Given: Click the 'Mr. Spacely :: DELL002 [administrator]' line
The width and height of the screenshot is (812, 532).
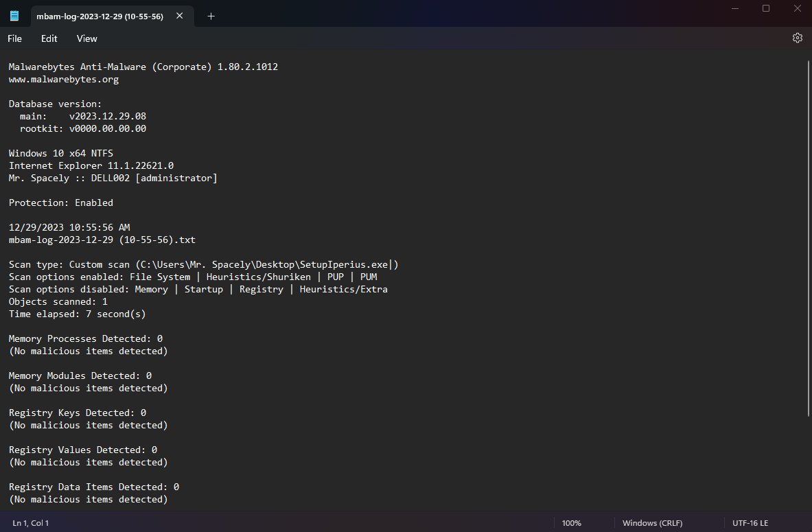Looking at the screenshot, I should pos(113,178).
